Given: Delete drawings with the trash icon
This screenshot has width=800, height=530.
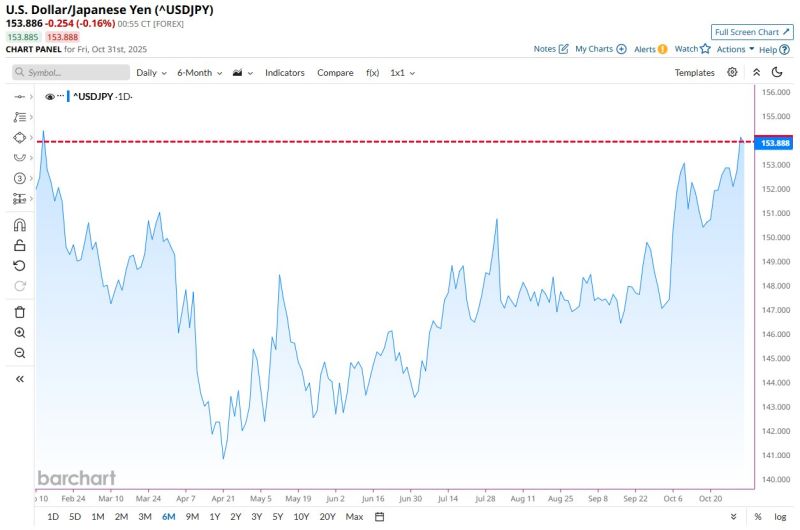Looking at the screenshot, I should tap(19, 312).
